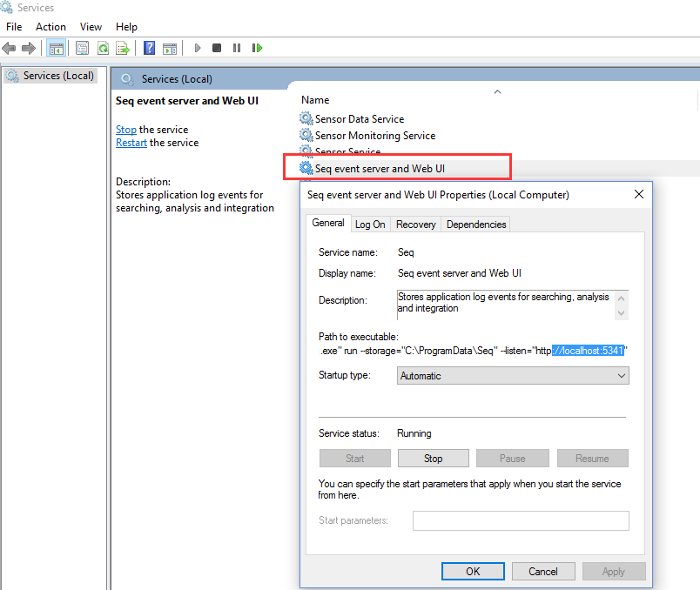Click Service name value Seq
The width and height of the screenshot is (700, 590).
(x=406, y=252)
